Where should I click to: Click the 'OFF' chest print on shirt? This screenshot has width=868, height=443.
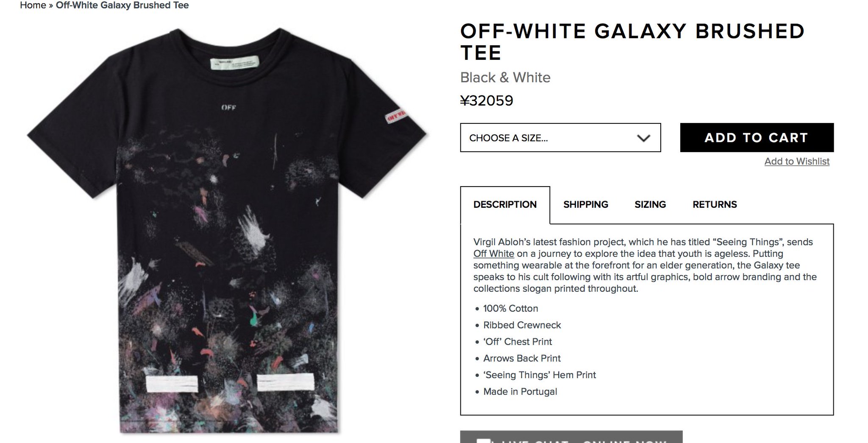tap(228, 108)
